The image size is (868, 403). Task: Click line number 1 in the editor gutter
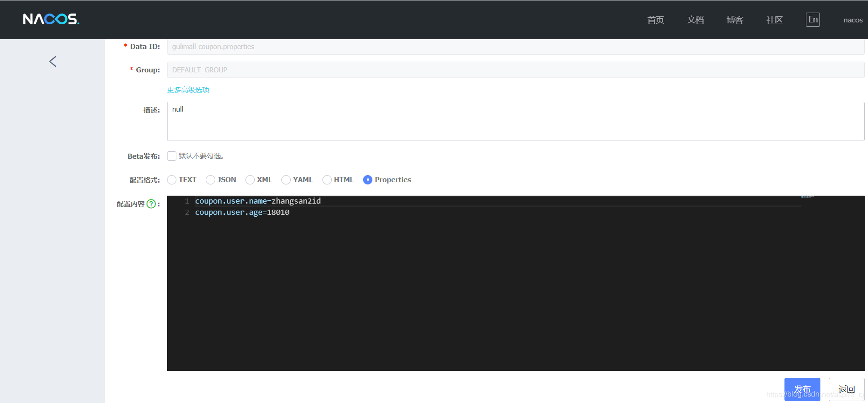pos(187,201)
